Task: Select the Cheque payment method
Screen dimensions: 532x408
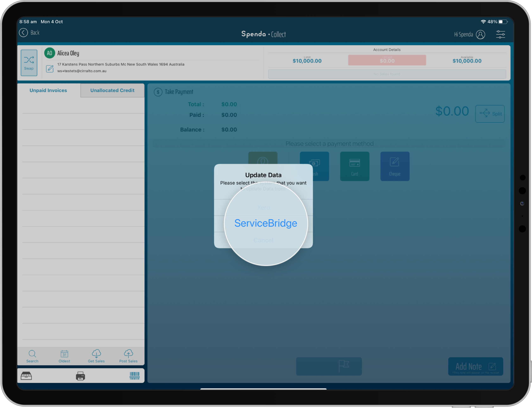Action: coord(395,166)
